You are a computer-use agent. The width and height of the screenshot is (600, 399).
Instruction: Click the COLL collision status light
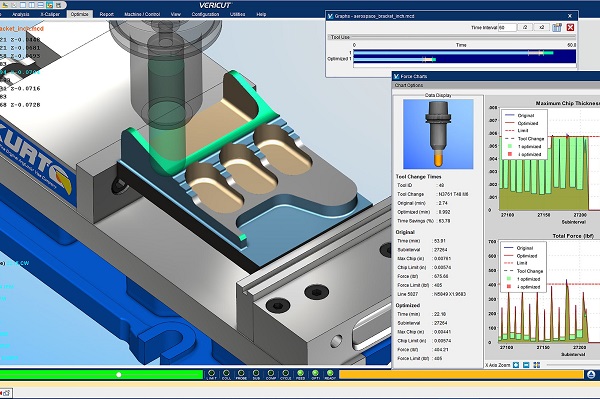point(226,373)
